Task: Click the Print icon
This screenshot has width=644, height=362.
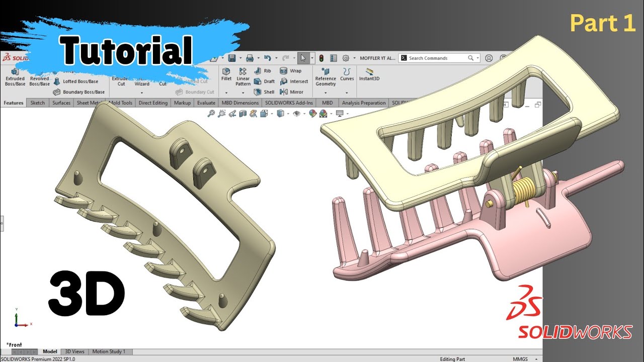Action: (250, 58)
